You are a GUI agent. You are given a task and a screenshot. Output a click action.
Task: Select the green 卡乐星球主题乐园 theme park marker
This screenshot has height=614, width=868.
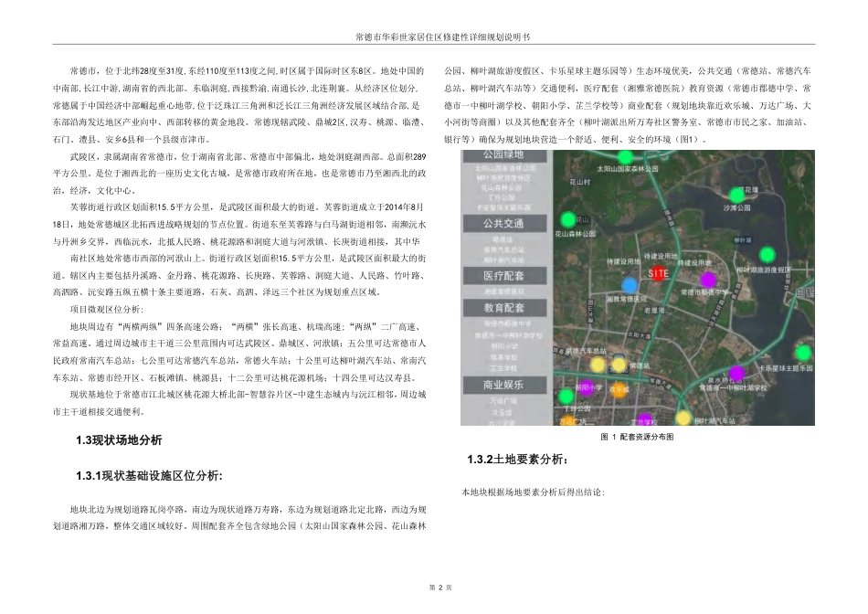click(801, 354)
